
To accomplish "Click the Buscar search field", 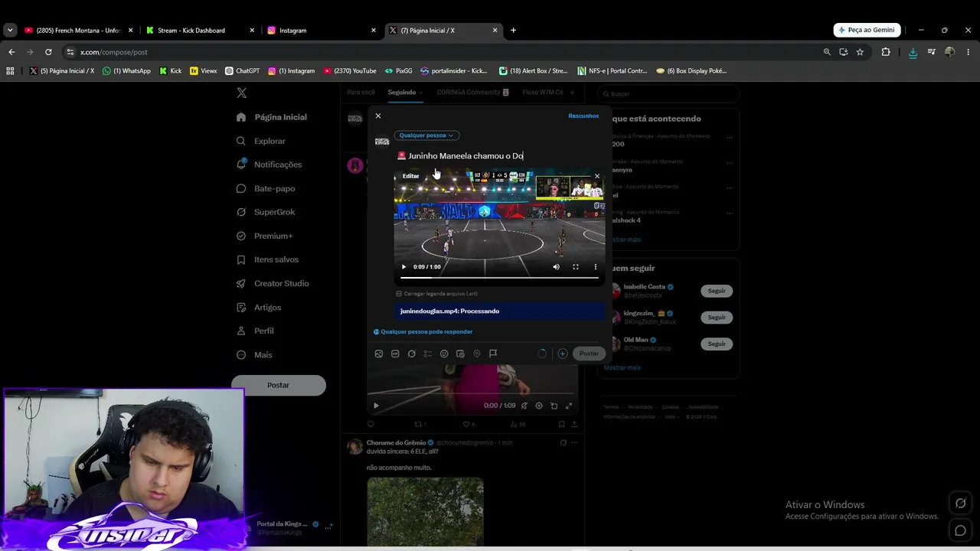I will click(x=668, y=93).
